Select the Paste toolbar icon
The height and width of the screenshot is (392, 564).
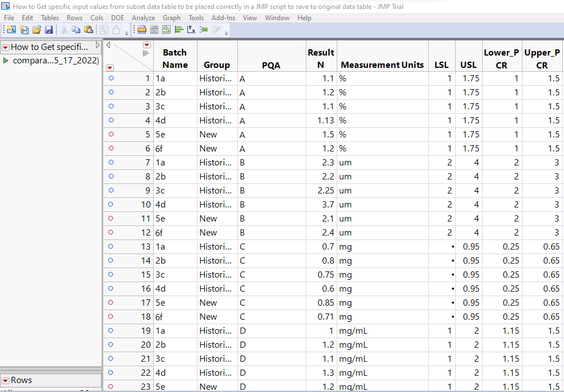tap(90, 30)
